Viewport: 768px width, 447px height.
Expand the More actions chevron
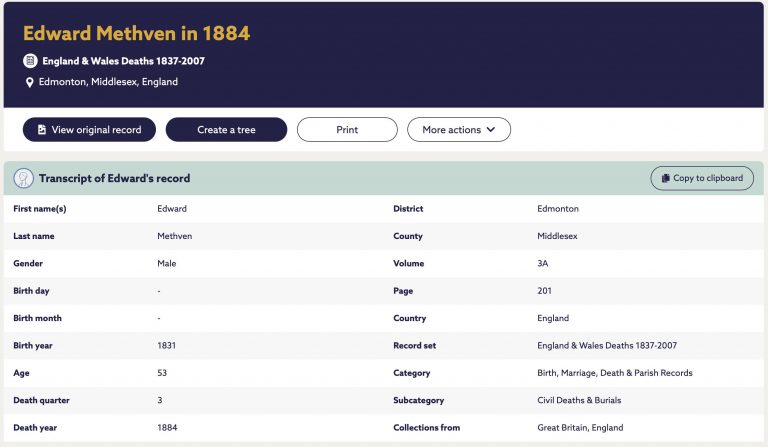491,130
